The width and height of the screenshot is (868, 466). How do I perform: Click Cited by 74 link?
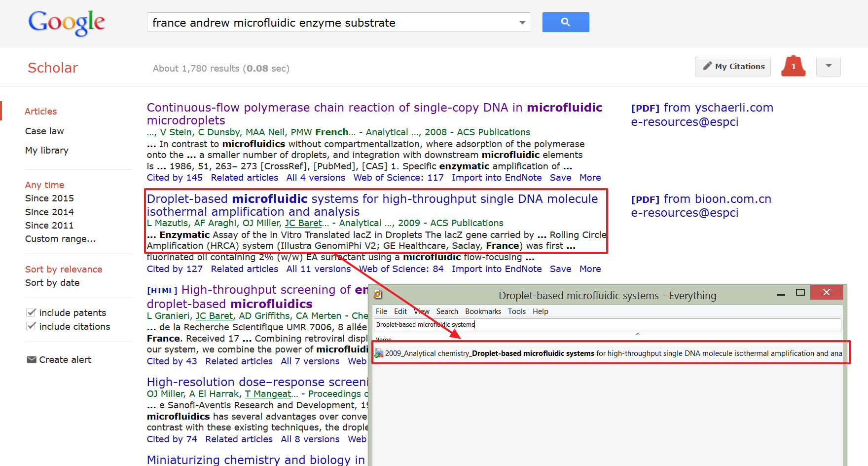(172, 439)
